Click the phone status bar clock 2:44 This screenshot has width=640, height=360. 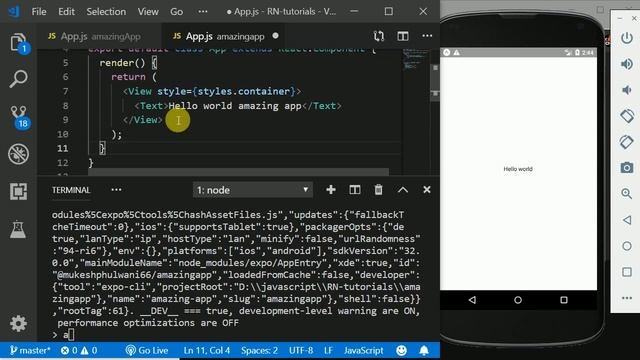(588, 53)
